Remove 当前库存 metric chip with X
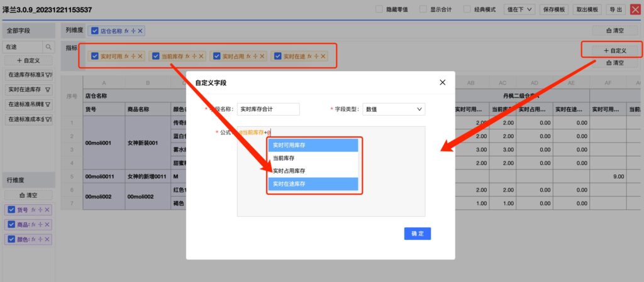The width and height of the screenshot is (644, 282). click(201, 56)
